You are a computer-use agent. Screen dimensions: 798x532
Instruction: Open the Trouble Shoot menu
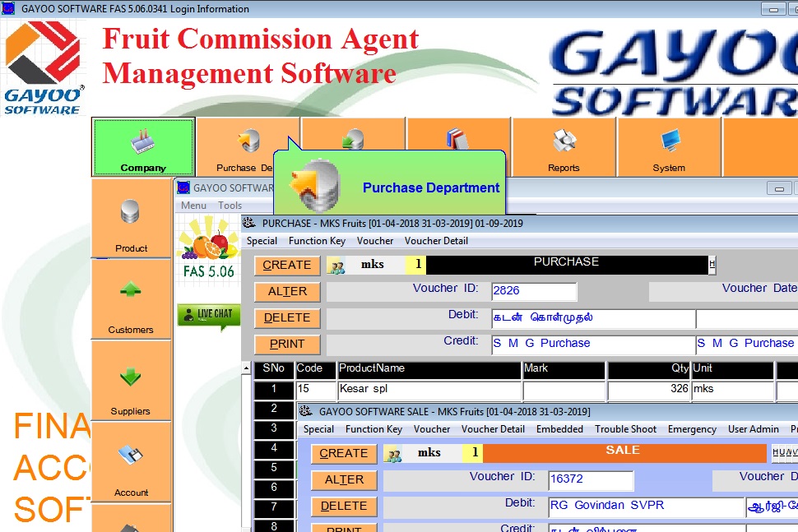pyautogui.click(x=625, y=429)
